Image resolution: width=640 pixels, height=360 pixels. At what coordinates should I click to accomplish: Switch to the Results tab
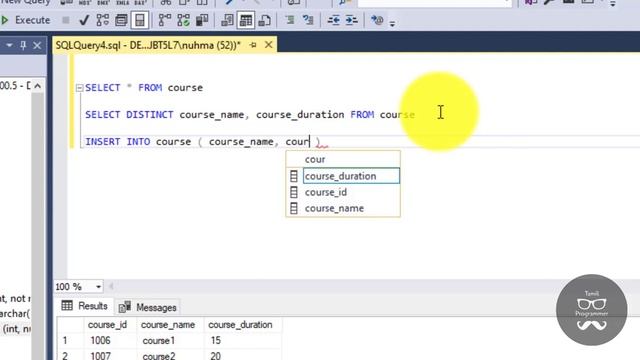coord(85,306)
